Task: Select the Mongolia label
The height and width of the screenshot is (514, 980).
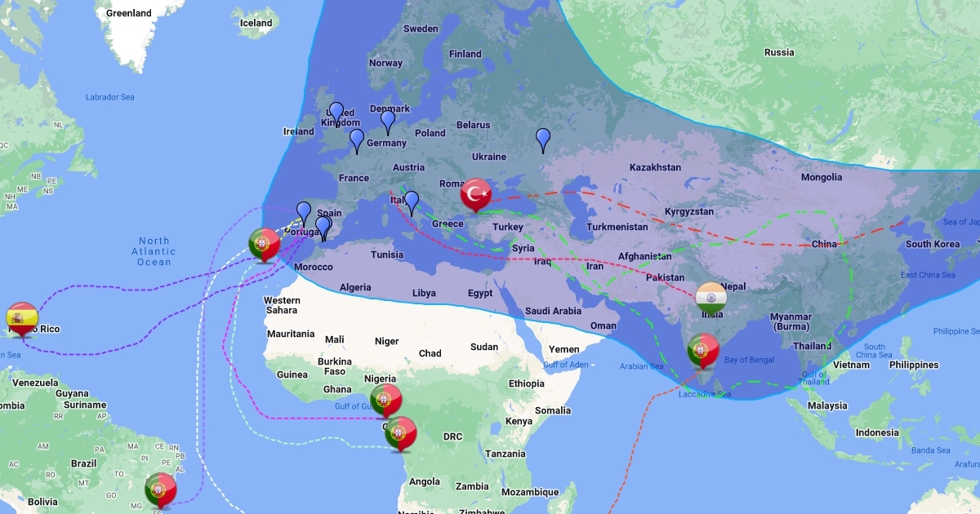Action: (x=821, y=177)
